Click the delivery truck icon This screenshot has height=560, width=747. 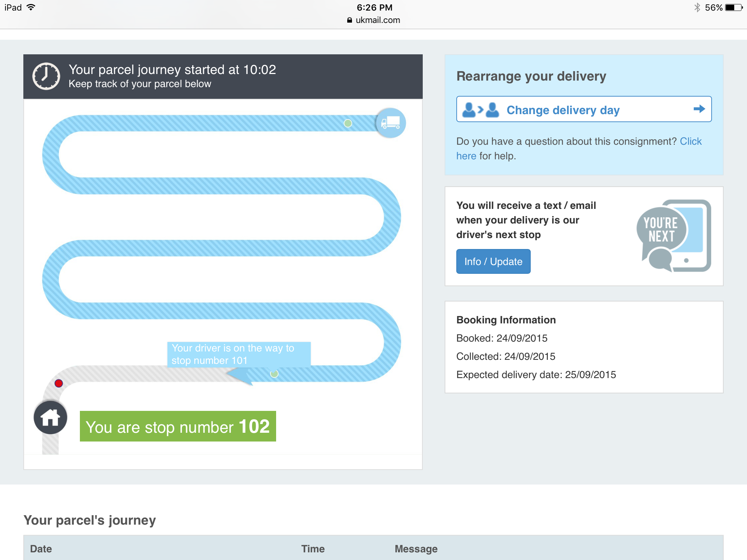[x=390, y=123]
